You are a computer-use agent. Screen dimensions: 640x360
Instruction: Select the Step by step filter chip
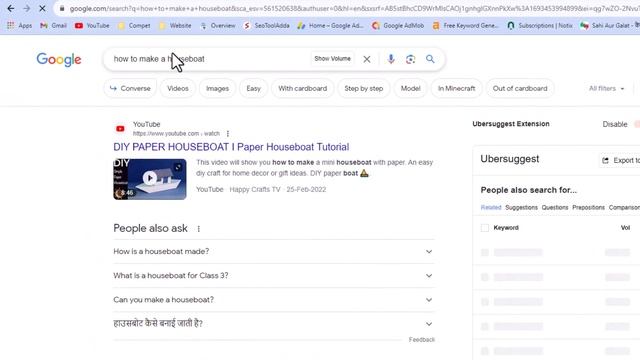(364, 89)
